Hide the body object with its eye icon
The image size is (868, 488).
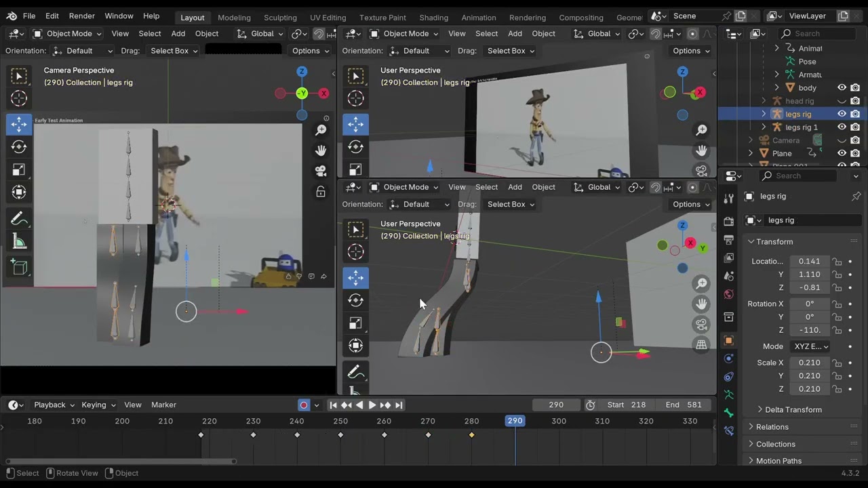(842, 87)
